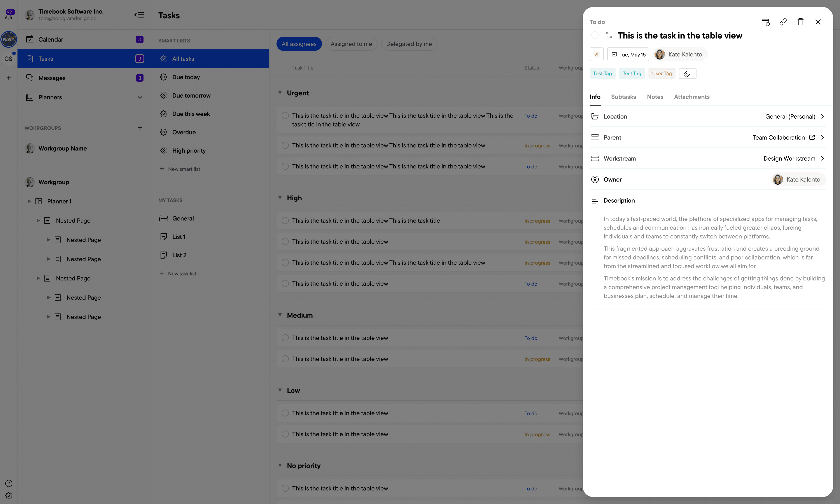840x504 pixels.
Task: Open help question mark icon
Action: 9,484
